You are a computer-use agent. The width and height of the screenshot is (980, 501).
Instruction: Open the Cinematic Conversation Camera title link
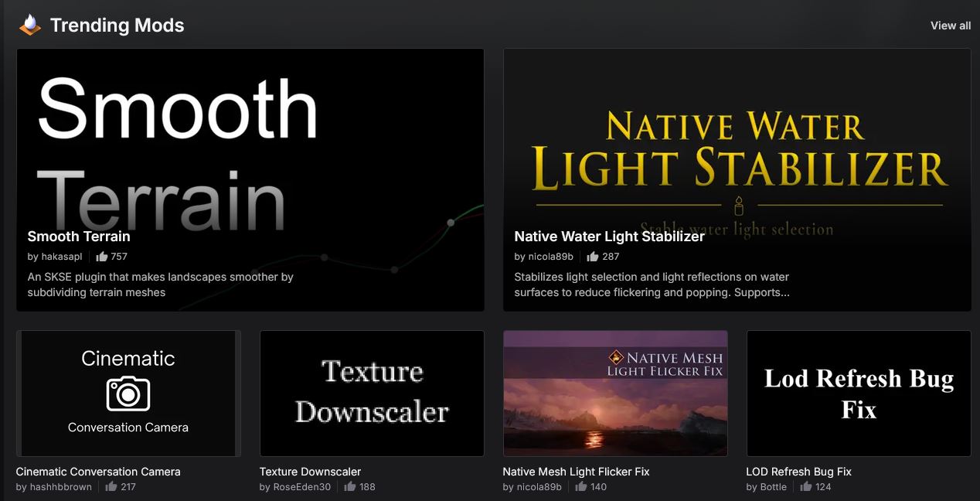(x=98, y=472)
